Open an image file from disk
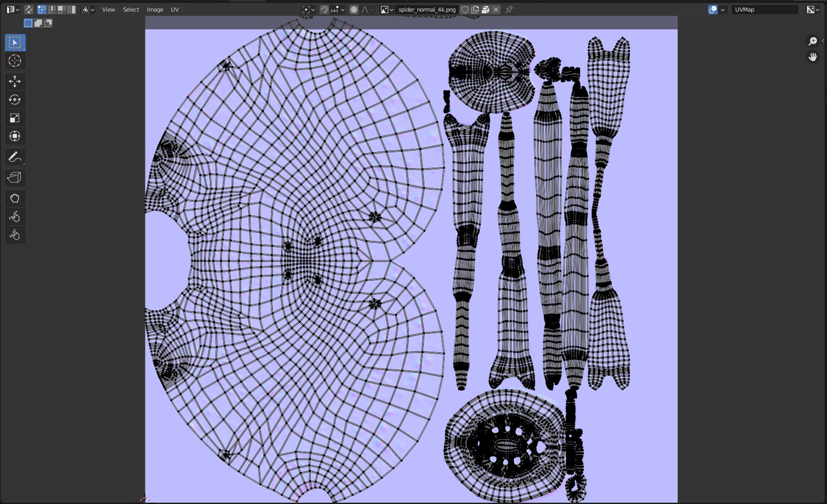This screenshot has width=827, height=504. coord(485,9)
